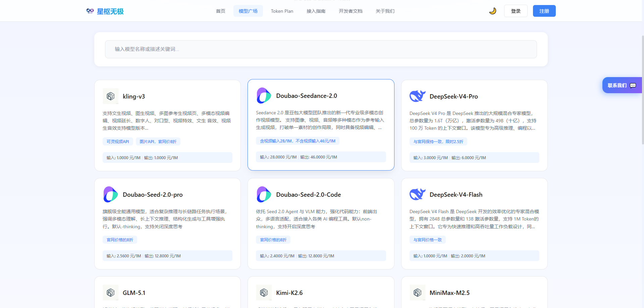Image resolution: width=644 pixels, height=308 pixels.
Task: Go to the 首页 nav item
Action: [220, 11]
